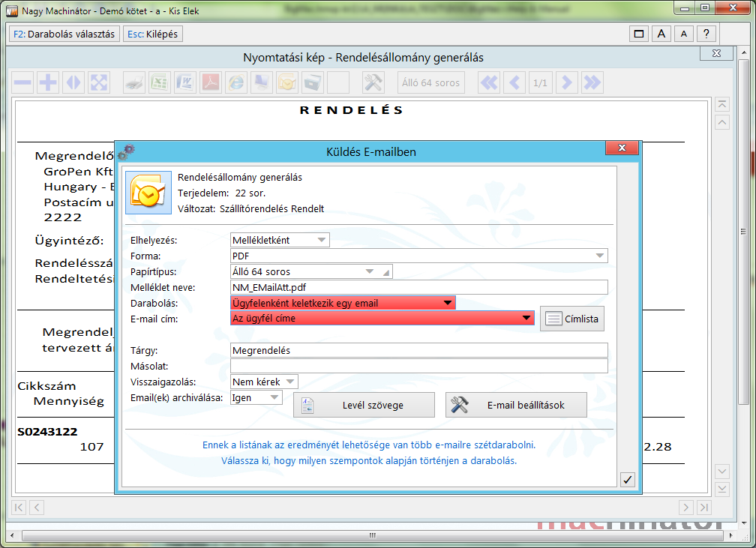Click preview scroll-to-top button
The image size is (756, 548).
[x=721, y=105]
